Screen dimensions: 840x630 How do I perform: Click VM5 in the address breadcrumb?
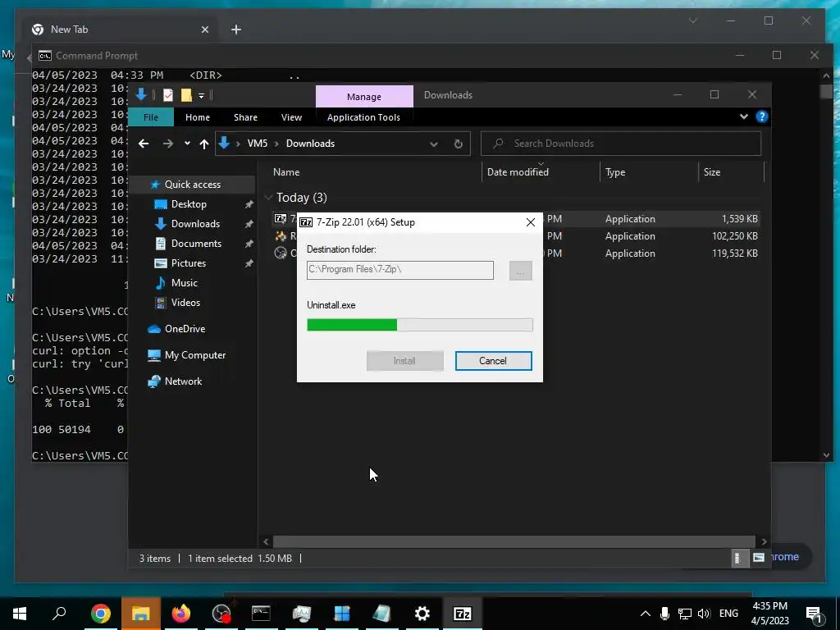(x=257, y=144)
